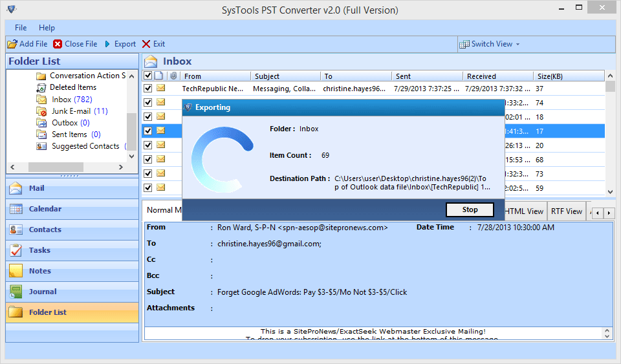
Task: Click the Suggested Contacts icon
Action: 41,146
